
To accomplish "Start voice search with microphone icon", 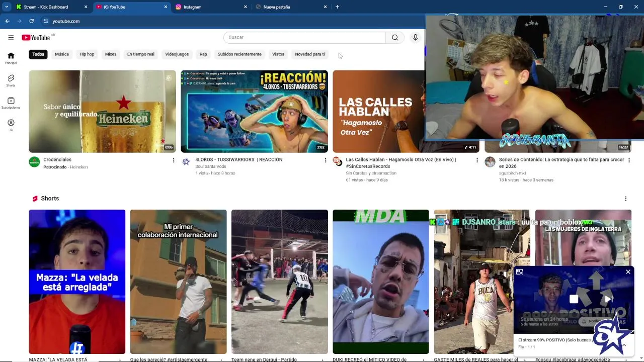I will pos(415,37).
